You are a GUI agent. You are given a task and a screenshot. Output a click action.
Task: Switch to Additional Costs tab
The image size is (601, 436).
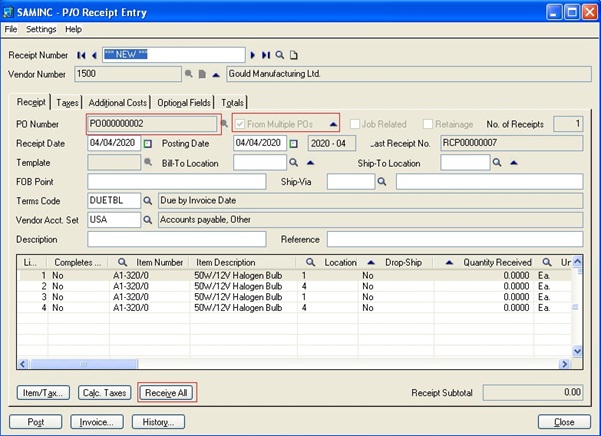coord(118,102)
